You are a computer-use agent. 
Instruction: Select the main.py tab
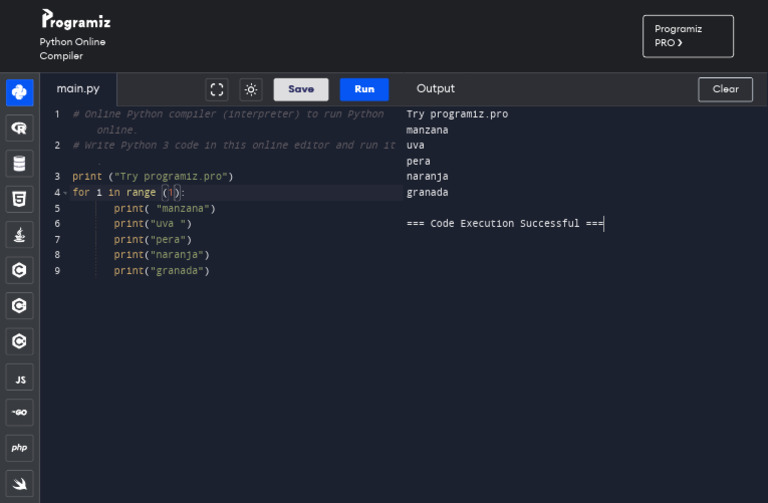[78, 89]
